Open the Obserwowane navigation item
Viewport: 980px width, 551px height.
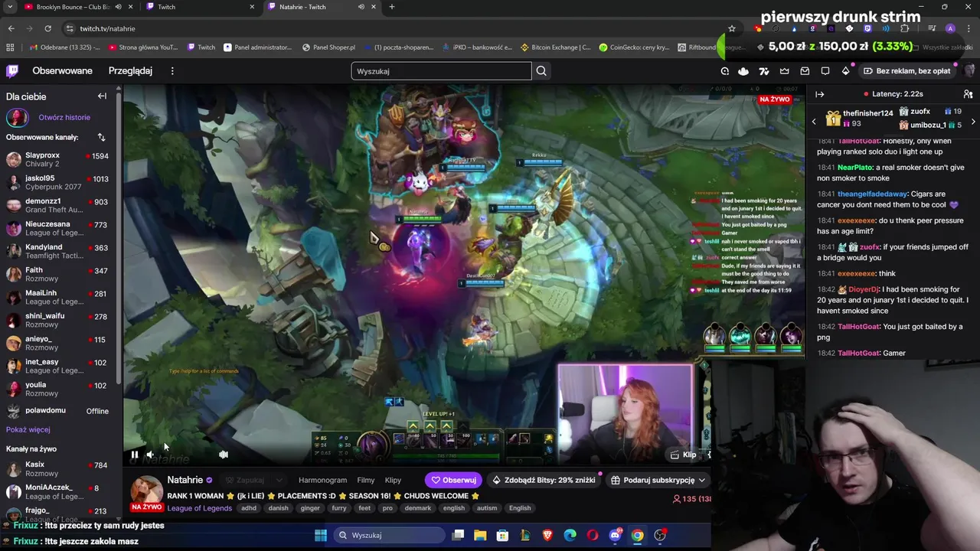point(62,71)
